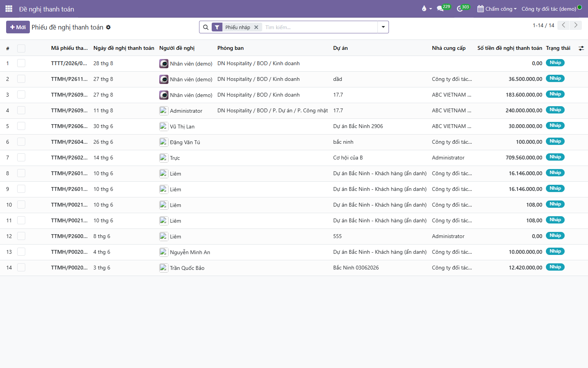Click the filter funnel icon in search box

pos(217,27)
